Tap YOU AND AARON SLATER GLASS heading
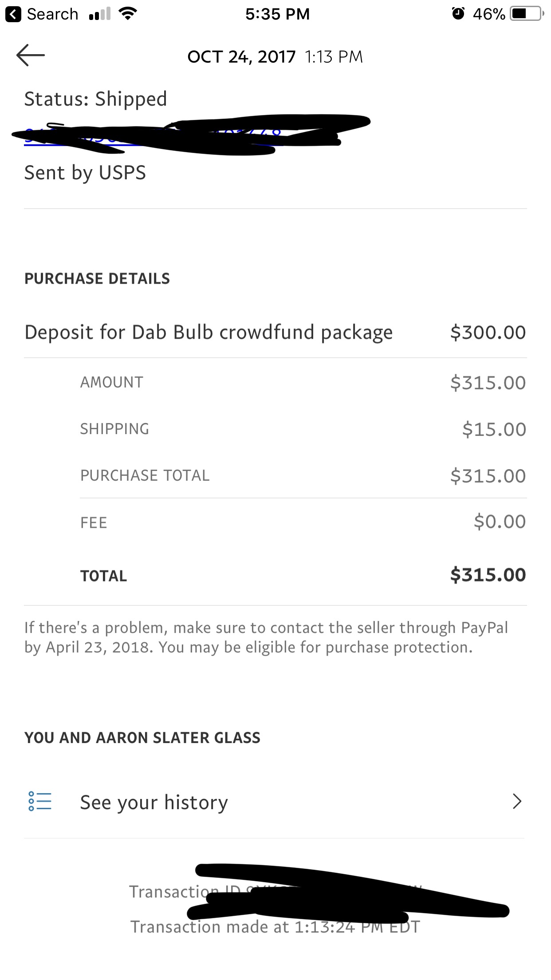This screenshot has width=551, height=980. [x=142, y=738]
